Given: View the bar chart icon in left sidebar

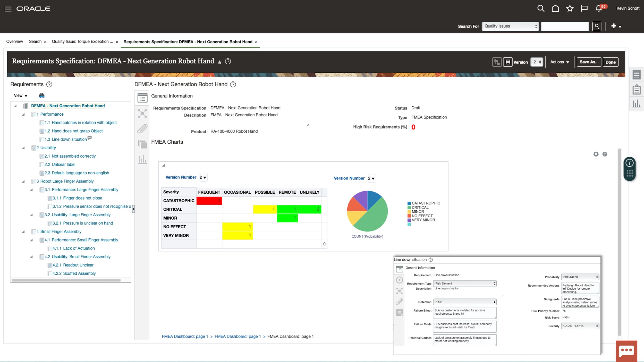Looking at the screenshot, I should point(142,159).
